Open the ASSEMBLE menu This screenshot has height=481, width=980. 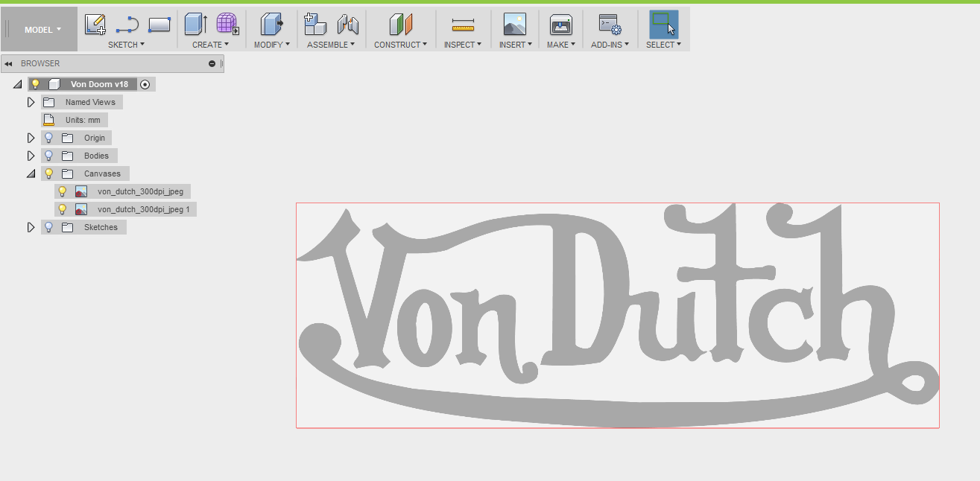(x=331, y=45)
